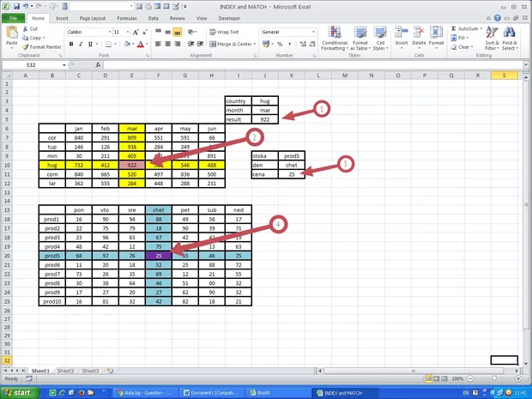Open Format as Table gallery
This screenshot has height=399, width=532.
pyautogui.click(x=360, y=38)
